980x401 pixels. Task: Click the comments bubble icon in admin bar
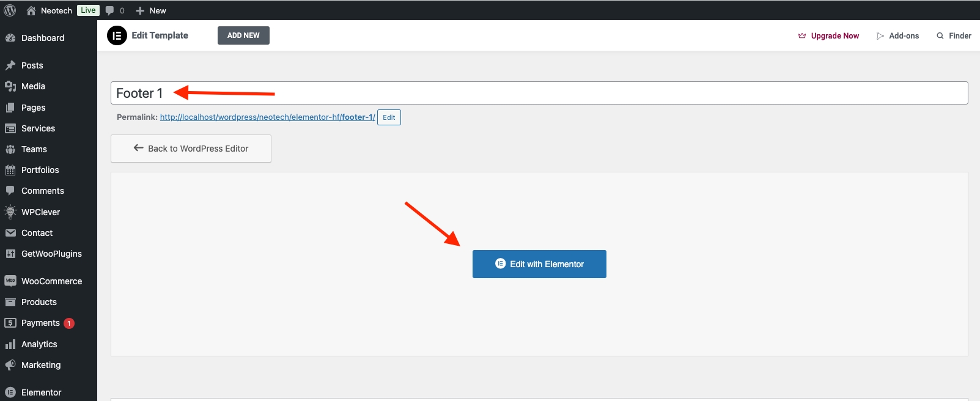point(110,10)
